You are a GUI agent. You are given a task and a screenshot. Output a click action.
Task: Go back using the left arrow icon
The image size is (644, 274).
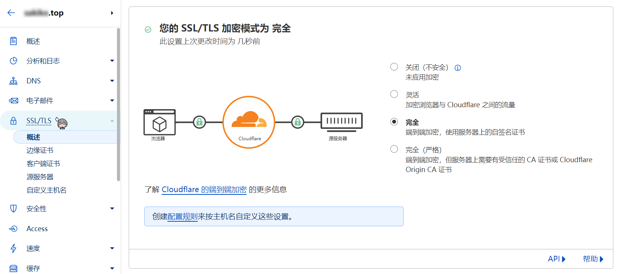click(x=11, y=13)
